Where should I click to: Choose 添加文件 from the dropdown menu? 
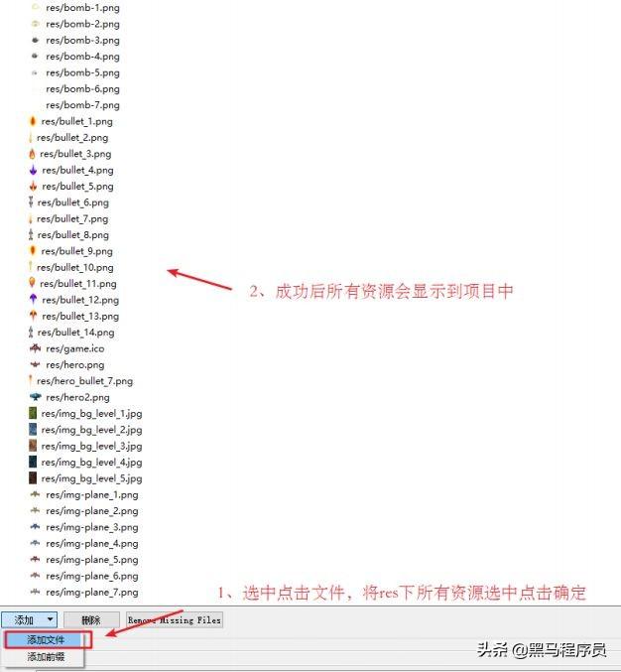click(47, 640)
